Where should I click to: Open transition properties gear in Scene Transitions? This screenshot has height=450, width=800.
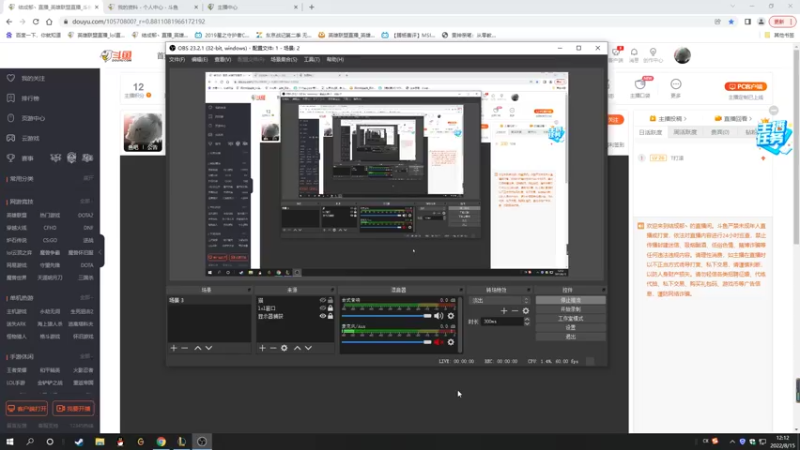pyautogui.click(x=526, y=311)
